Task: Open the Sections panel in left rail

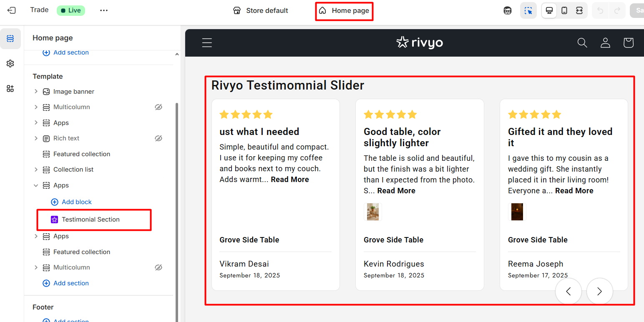Action: pyautogui.click(x=10, y=39)
